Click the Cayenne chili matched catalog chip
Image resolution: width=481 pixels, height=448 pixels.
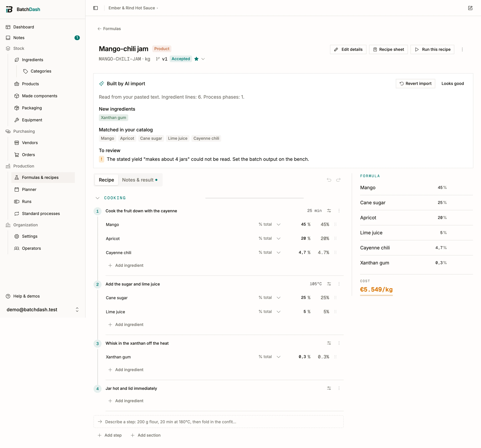click(206, 138)
